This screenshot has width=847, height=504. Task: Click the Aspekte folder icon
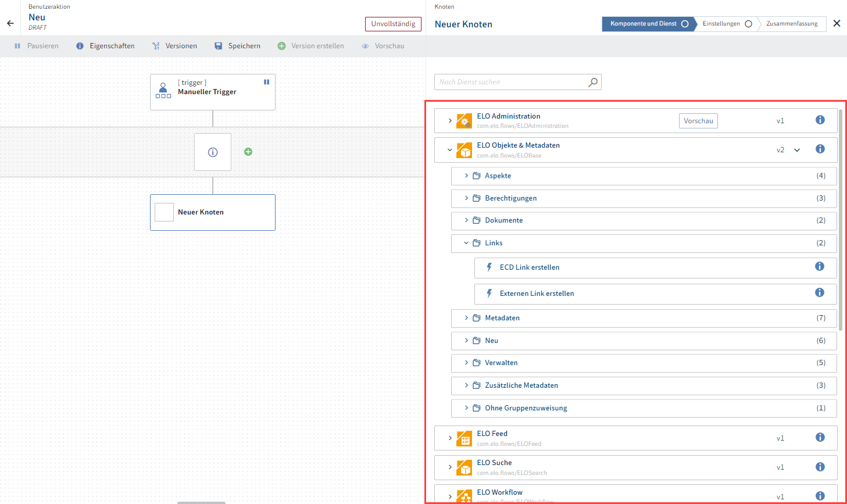(477, 176)
